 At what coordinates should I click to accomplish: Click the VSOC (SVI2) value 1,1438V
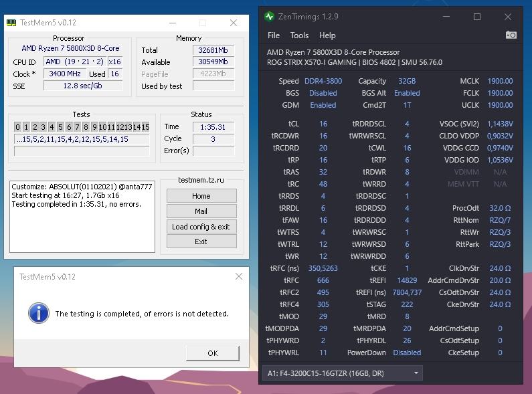(500, 124)
